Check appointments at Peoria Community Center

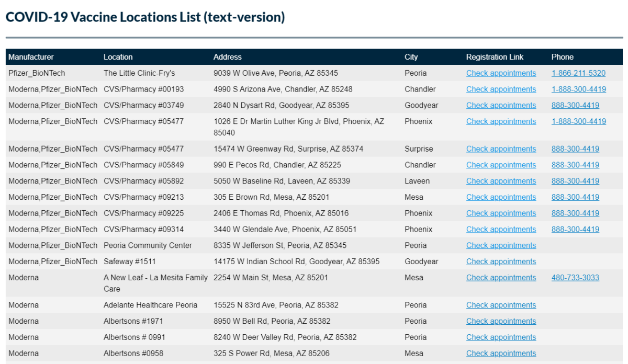tap(501, 245)
